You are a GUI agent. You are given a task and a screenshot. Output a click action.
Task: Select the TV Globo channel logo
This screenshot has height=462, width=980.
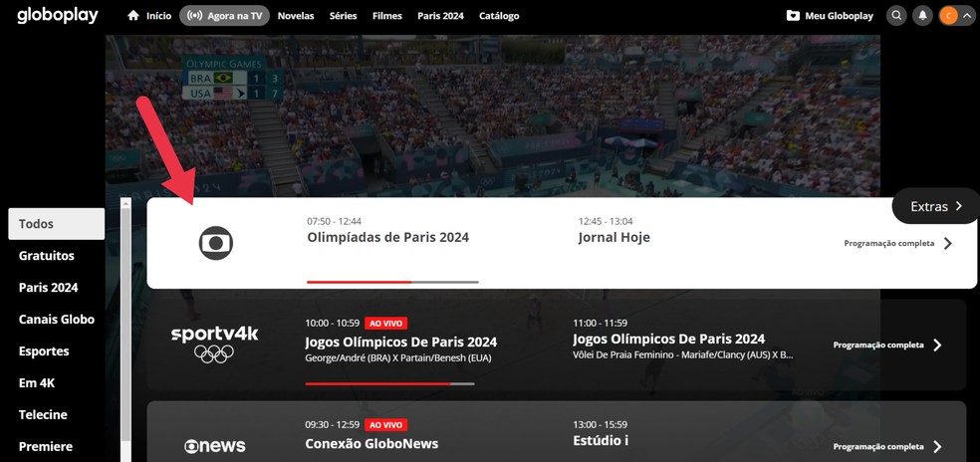[216, 243]
